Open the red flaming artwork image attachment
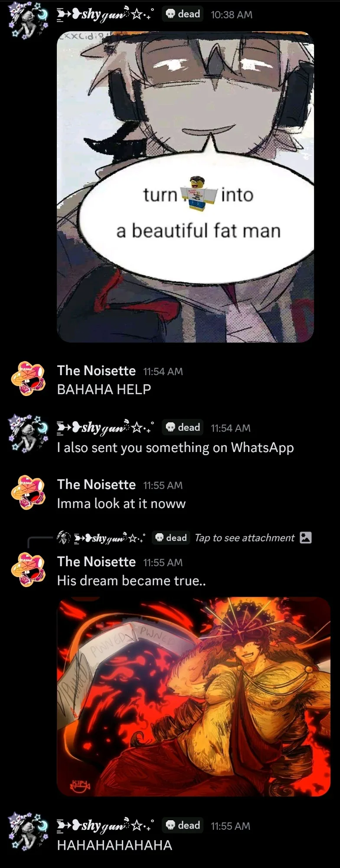Viewport: 340px width, 868px height. [193, 696]
